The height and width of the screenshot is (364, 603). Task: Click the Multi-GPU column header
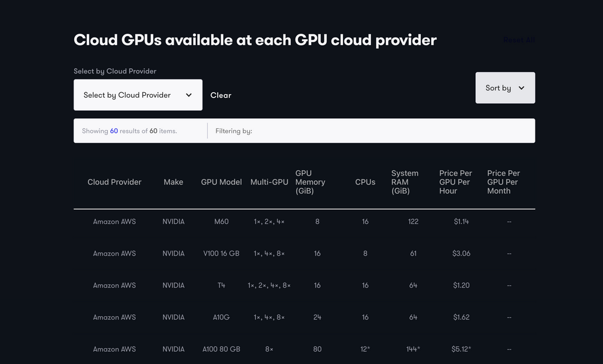269,181
